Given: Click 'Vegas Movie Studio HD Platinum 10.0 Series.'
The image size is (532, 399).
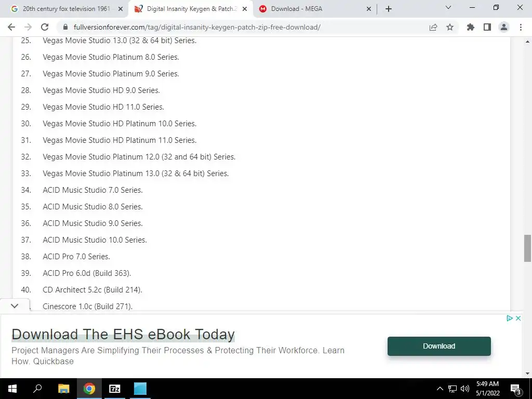Looking at the screenshot, I should (x=119, y=124).
